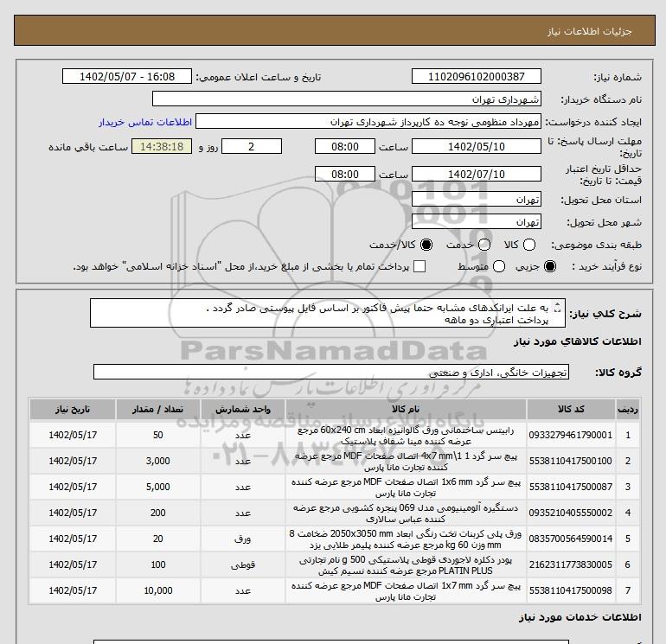Click the general description text area
Screen dimensions: 666x644
[328, 313]
